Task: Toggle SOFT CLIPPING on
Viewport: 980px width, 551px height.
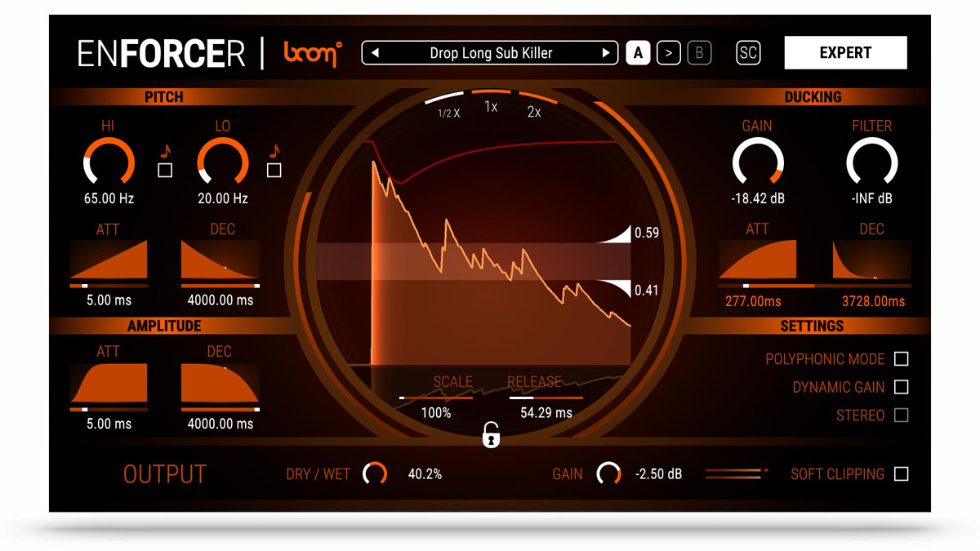Action: click(x=901, y=474)
